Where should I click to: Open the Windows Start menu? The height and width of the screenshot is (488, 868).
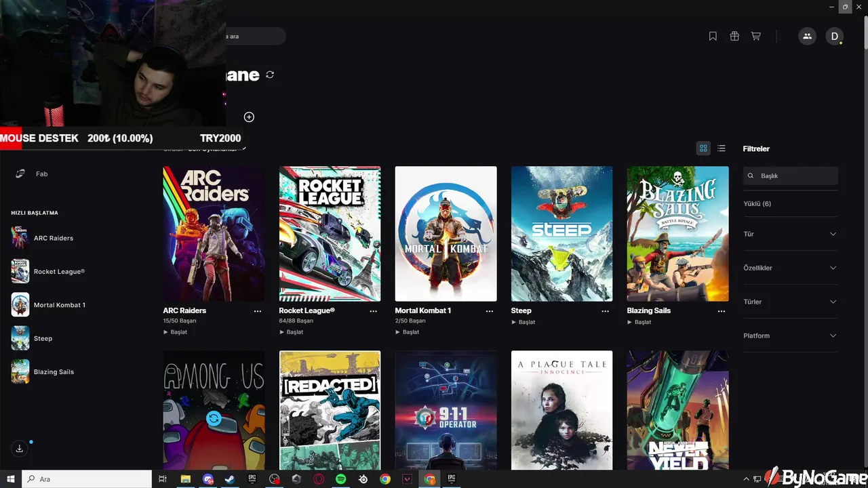pyautogui.click(x=11, y=479)
